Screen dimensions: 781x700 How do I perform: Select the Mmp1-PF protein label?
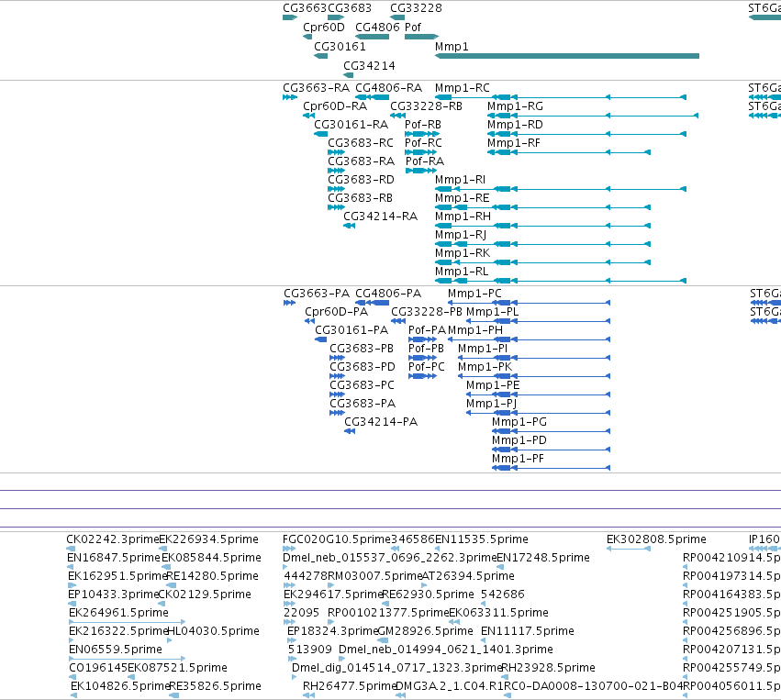click(518, 459)
